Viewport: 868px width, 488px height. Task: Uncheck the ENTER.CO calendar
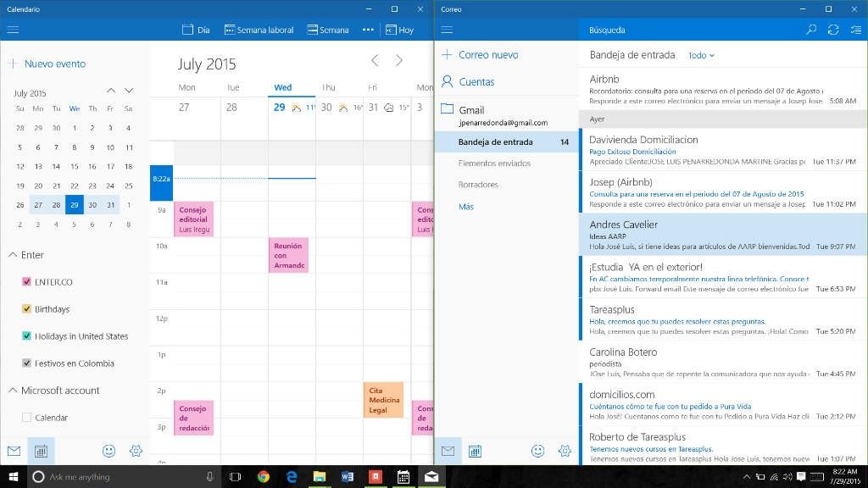point(26,281)
